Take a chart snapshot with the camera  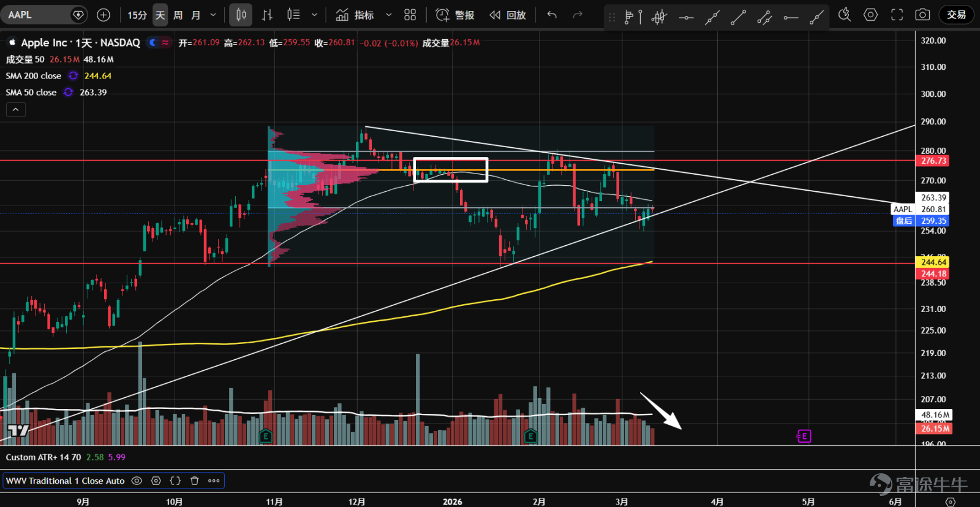(x=922, y=15)
